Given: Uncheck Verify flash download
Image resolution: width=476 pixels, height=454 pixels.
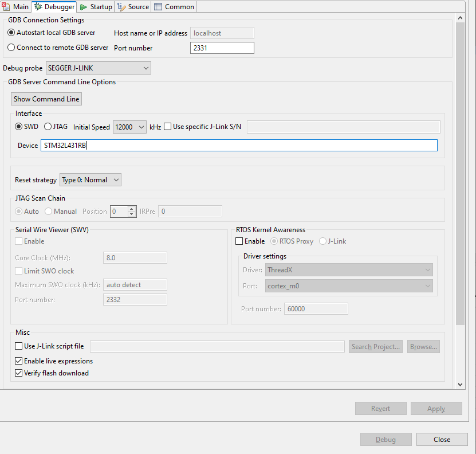Looking at the screenshot, I should click(18, 373).
